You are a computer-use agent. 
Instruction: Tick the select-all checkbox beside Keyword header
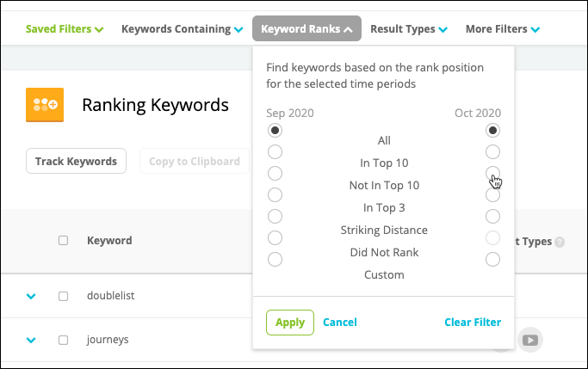[x=64, y=241]
